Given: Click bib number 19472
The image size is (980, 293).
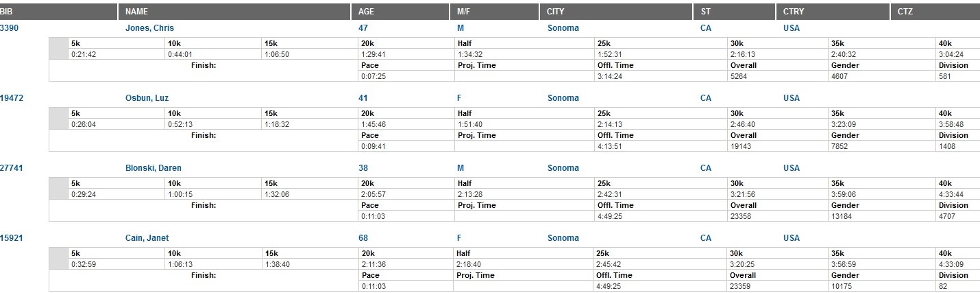Looking at the screenshot, I should [12, 98].
